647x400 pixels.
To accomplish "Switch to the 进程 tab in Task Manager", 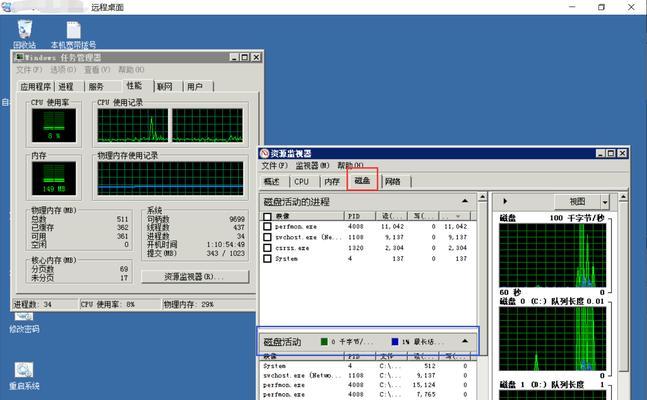I will [66, 87].
